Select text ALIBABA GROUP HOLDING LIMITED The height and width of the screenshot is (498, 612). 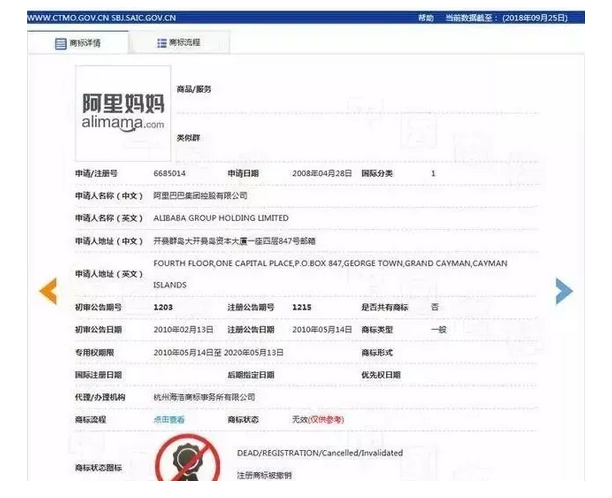[221, 218]
